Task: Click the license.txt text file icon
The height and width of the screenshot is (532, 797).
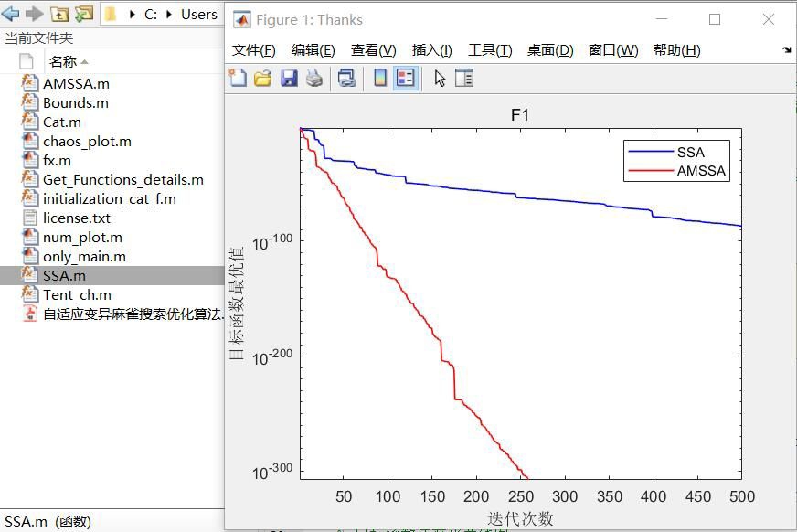Action: tap(30, 218)
